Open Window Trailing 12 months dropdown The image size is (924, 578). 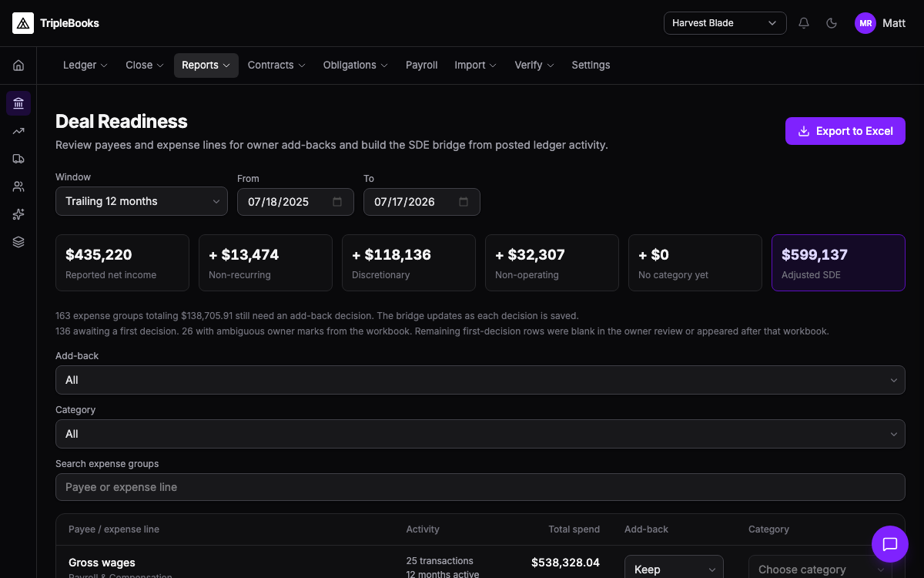[142, 201]
